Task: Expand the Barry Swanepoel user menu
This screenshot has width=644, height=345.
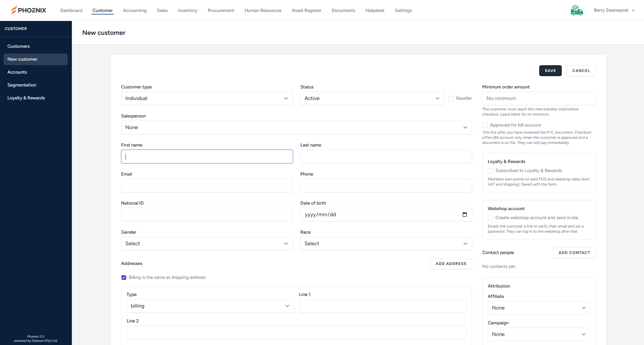Action: pyautogui.click(x=614, y=10)
